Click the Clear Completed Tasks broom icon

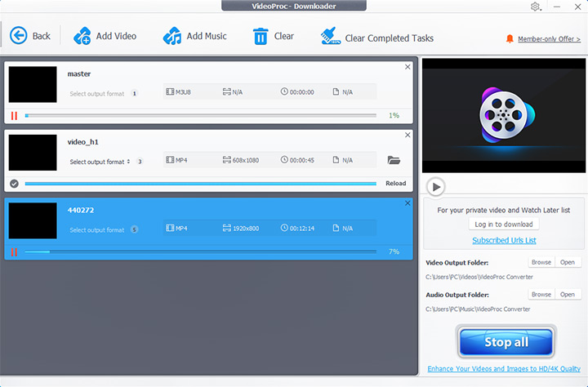tap(331, 36)
